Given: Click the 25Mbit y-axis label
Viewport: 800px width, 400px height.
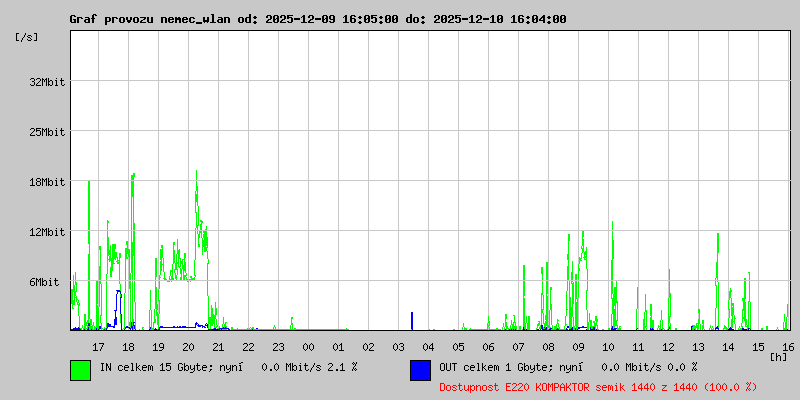Looking at the screenshot, I should 47,132.
